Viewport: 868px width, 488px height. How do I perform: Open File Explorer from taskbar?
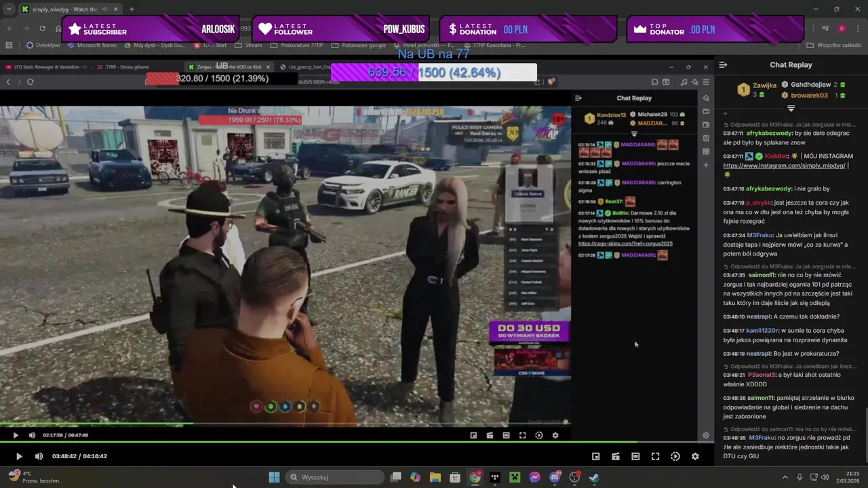435,477
